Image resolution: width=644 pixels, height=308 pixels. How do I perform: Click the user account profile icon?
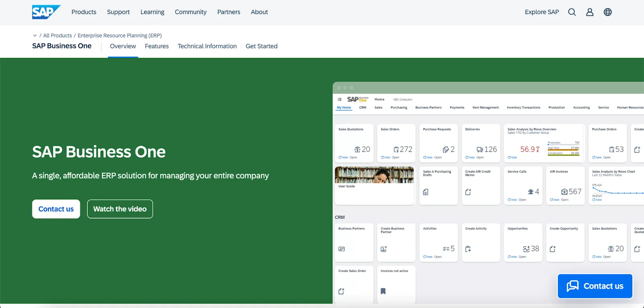[x=590, y=12]
